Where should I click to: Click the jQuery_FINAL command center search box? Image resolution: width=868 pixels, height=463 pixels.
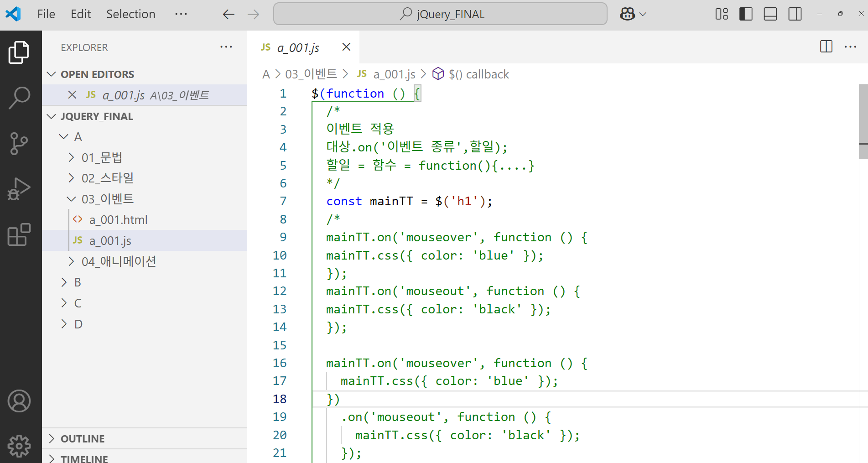(x=440, y=14)
